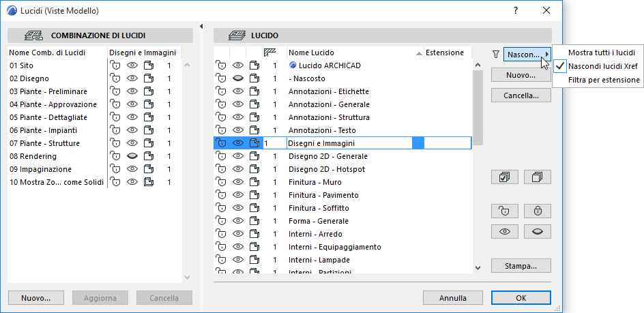Click the layer list scrollbar down arrow
Image resolution: width=644 pixels, height=313 pixels.
478,268
